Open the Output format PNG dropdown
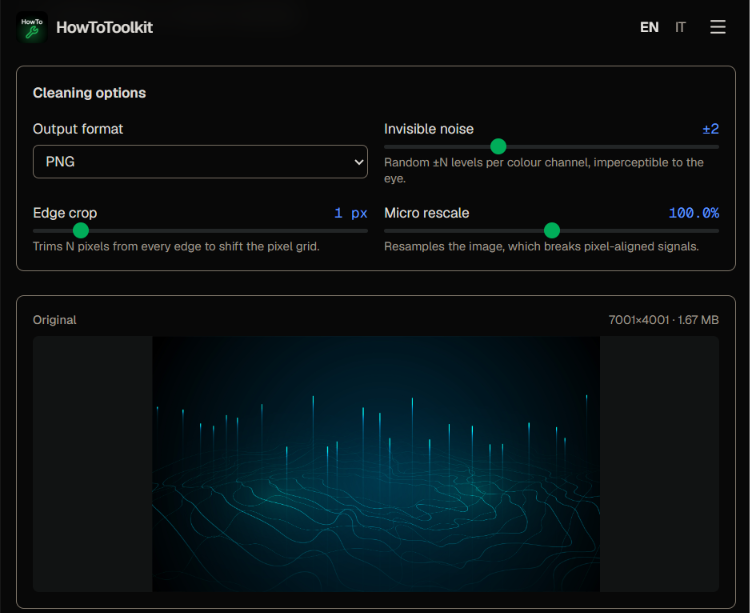 [200, 162]
